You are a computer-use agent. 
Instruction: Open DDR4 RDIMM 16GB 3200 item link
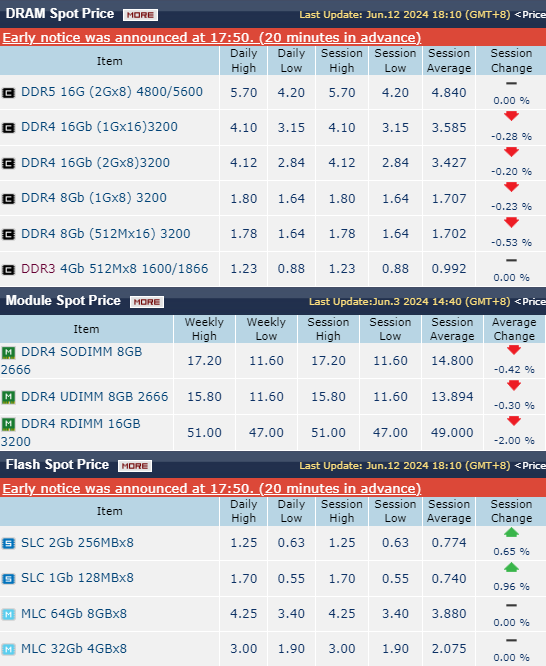[x=71, y=432]
